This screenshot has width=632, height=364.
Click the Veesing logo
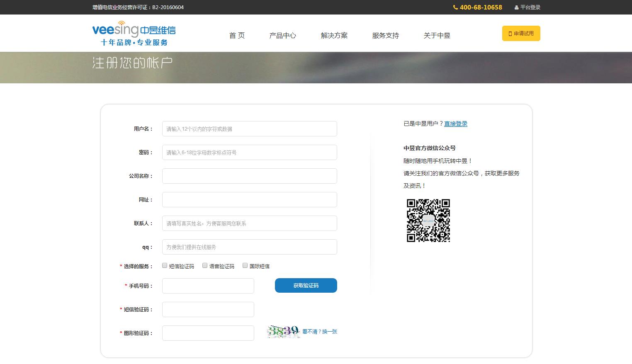pyautogui.click(x=134, y=33)
